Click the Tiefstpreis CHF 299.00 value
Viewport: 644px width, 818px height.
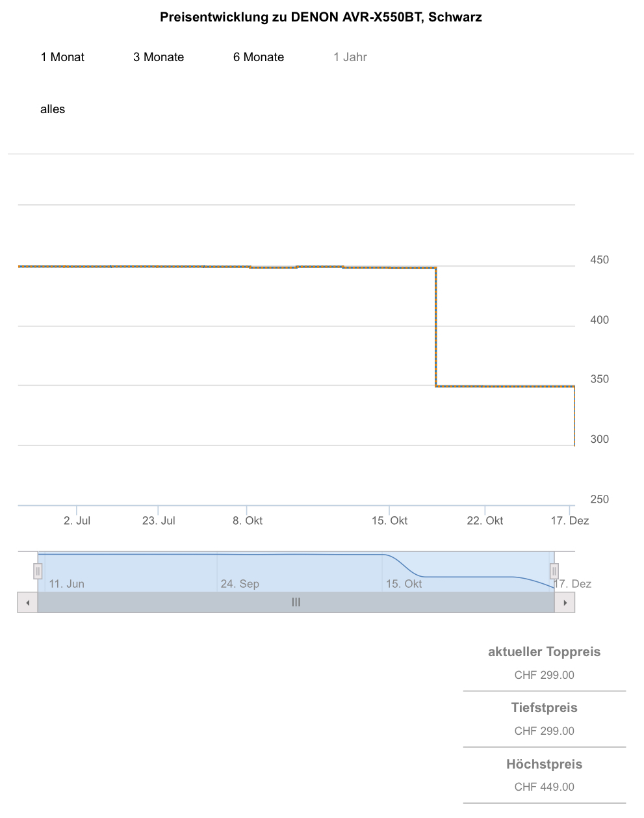[544, 731]
